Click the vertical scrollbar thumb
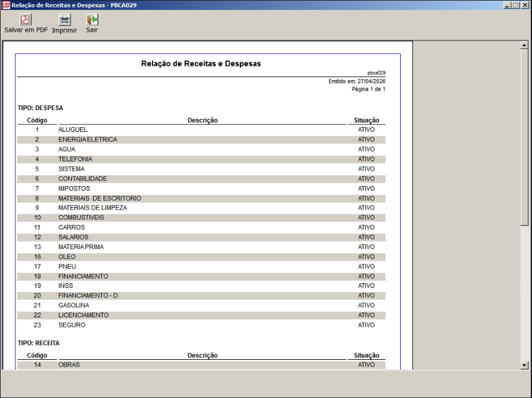The height and width of the screenshot is (398, 532). (524, 137)
